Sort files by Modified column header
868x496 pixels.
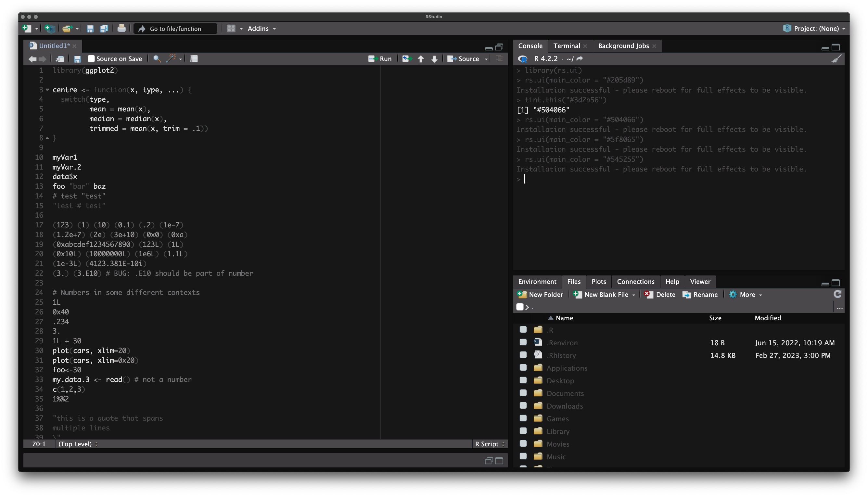(x=768, y=318)
